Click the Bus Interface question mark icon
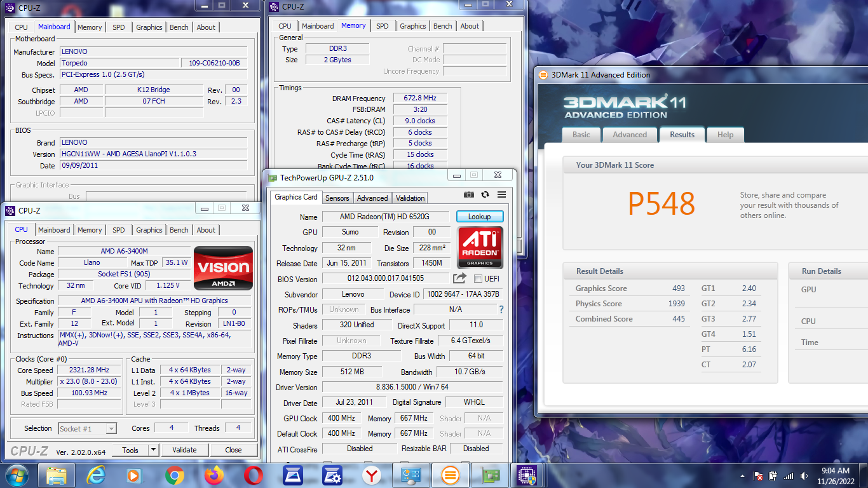The height and width of the screenshot is (488, 868). [501, 309]
